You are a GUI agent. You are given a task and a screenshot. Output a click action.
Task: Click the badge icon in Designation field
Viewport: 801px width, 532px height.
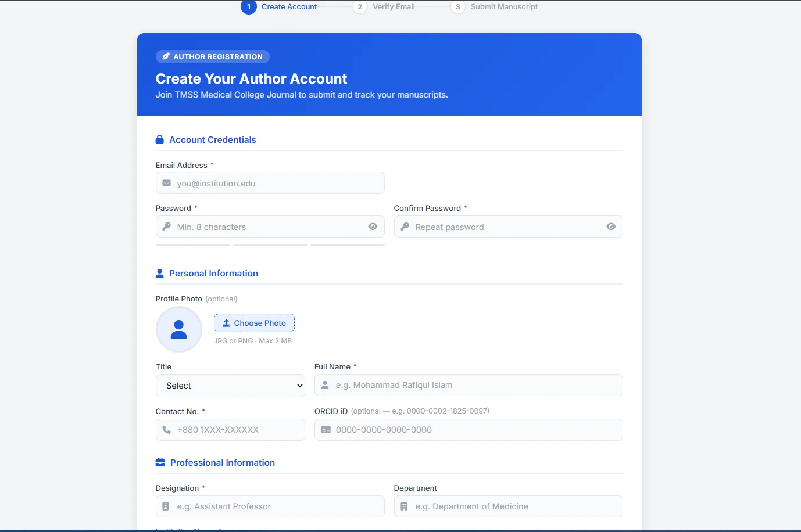(x=166, y=506)
